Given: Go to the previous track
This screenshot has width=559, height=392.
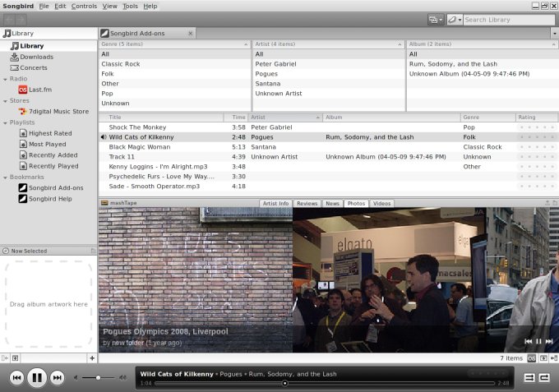Looking at the screenshot, I should pyautogui.click(x=16, y=378).
